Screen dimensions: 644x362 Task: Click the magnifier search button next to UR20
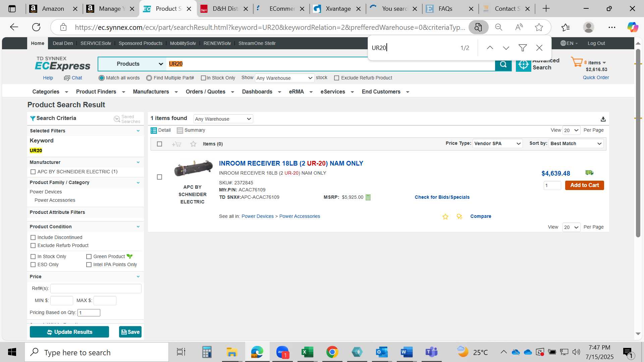[x=503, y=64]
